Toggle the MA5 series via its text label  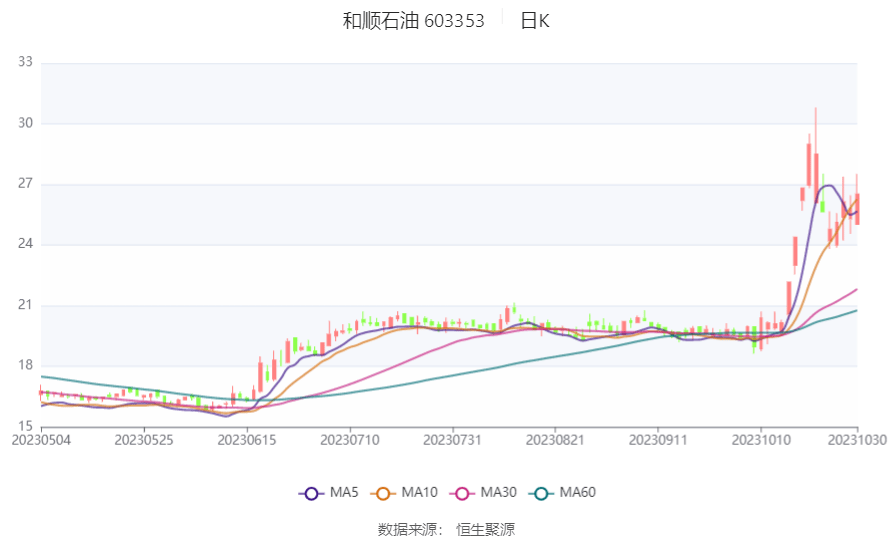(x=344, y=493)
